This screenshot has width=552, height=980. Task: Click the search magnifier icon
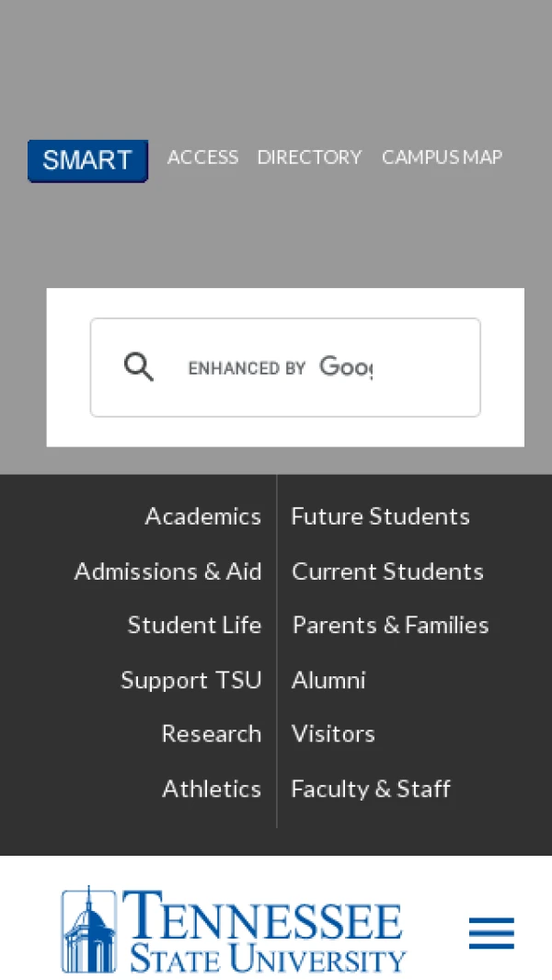coord(139,367)
